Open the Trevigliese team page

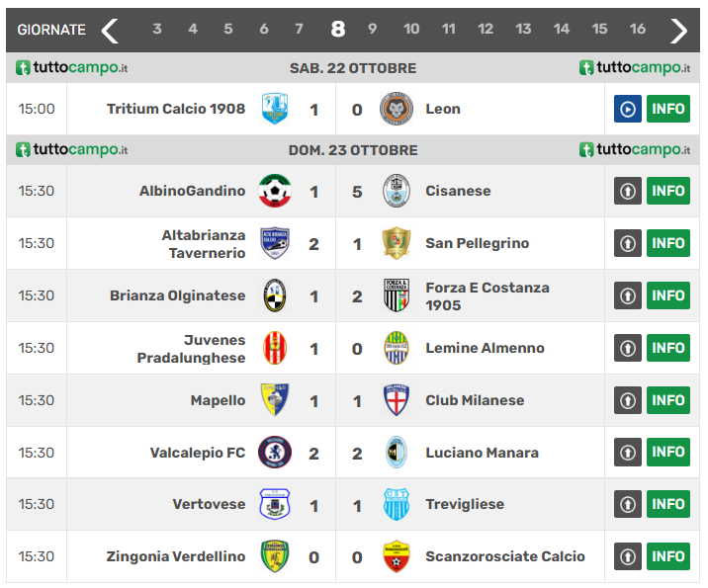coord(465,504)
